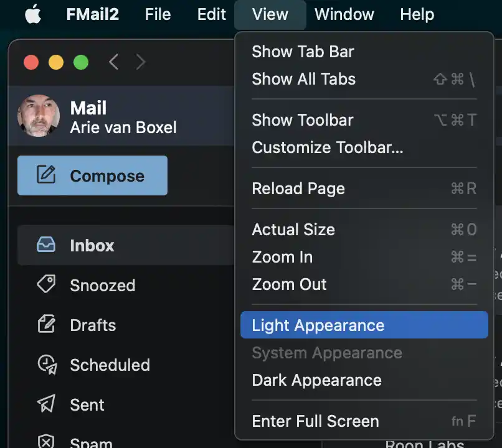Open the Edit menu
This screenshot has height=448, width=502.
tap(211, 14)
